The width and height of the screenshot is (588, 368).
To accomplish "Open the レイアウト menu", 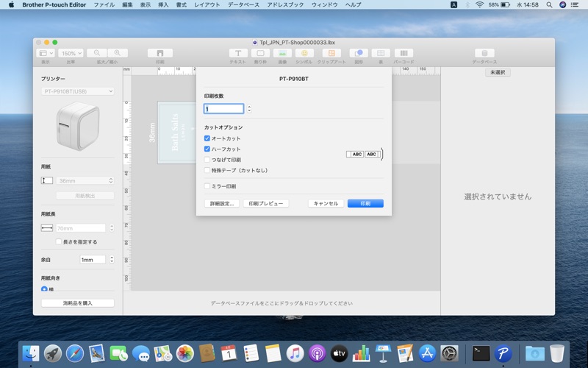I will (x=207, y=5).
